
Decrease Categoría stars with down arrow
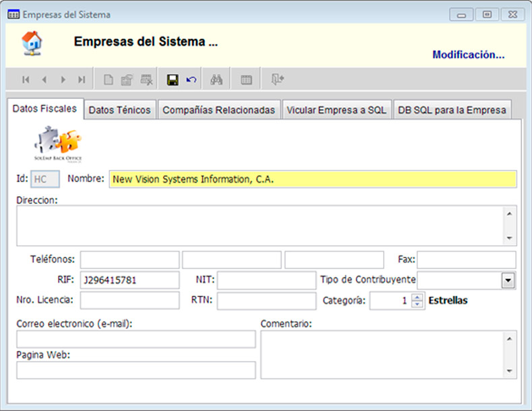[x=417, y=305]
